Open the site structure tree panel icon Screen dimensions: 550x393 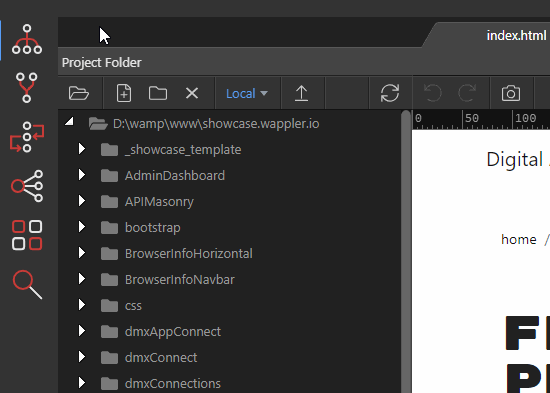(x=27, y=39)
